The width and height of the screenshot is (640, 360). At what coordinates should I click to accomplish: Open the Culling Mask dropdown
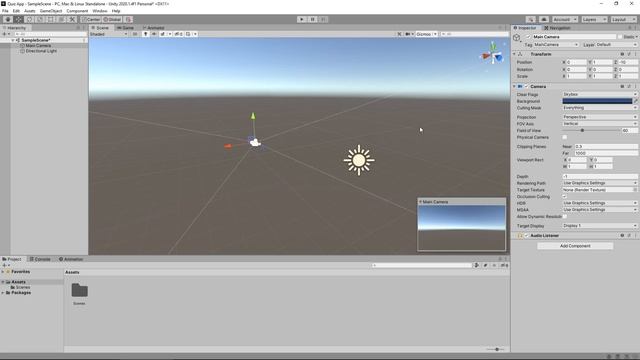click(600, 108)
